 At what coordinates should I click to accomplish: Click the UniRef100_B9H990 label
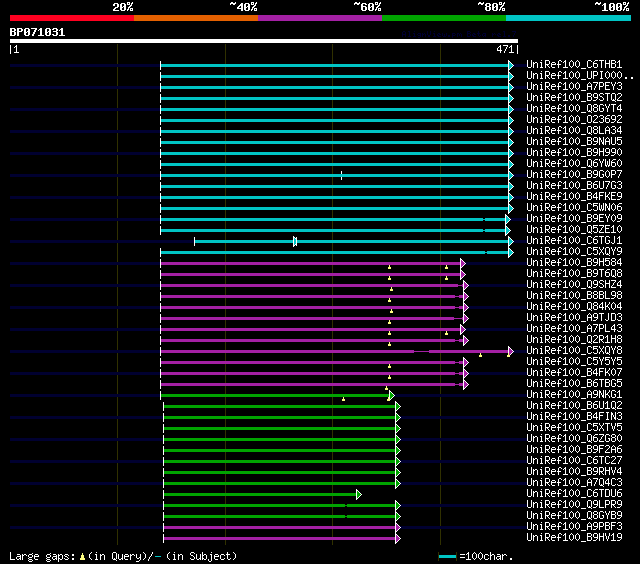[574, 152]
